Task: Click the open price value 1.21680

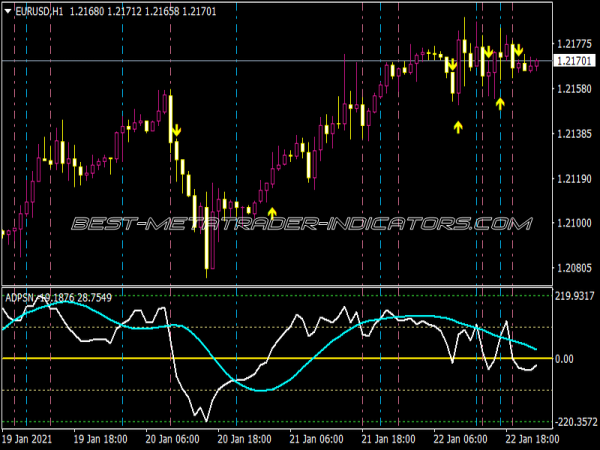Action: (x=87, y=12)
